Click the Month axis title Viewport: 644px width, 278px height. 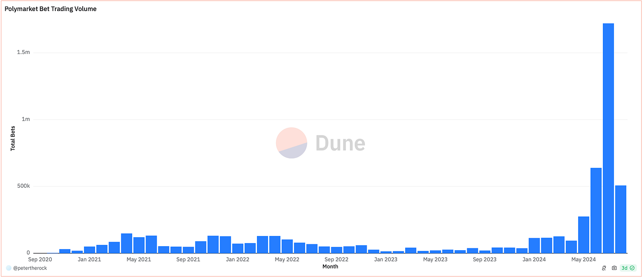(x=330, y=266)
